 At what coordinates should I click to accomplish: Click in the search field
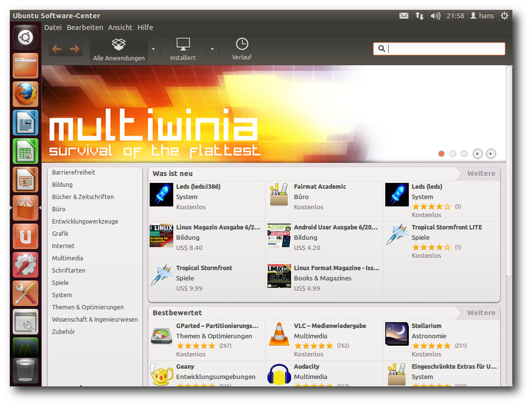(439, 49)
